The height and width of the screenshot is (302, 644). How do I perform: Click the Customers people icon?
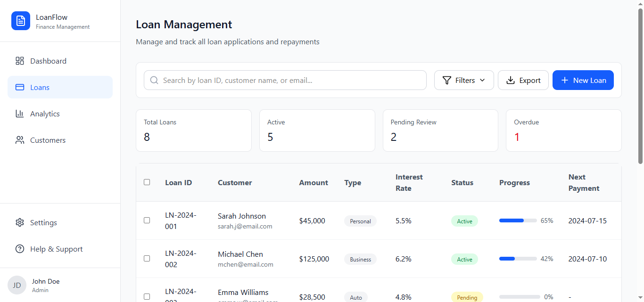tap(20, 140)
